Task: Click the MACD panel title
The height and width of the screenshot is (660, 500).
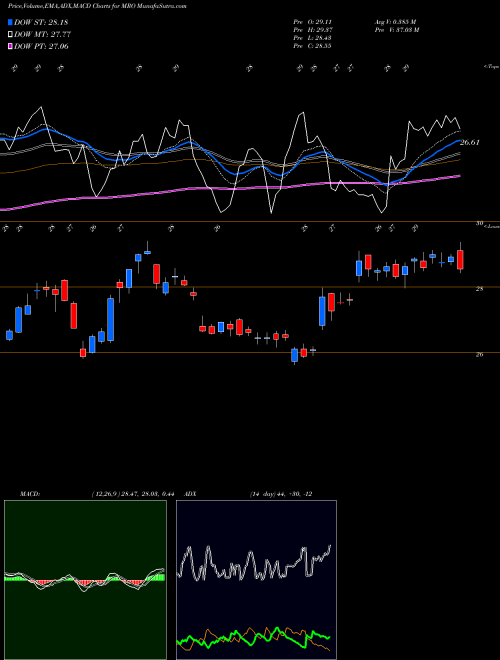Action: 30,494
